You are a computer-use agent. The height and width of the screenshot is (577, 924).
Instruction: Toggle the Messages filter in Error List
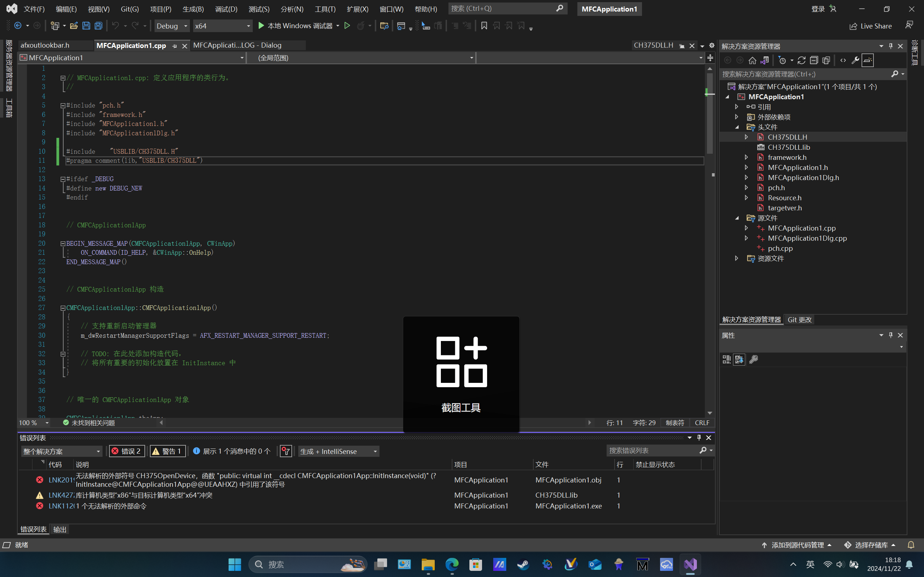[232, 451]
